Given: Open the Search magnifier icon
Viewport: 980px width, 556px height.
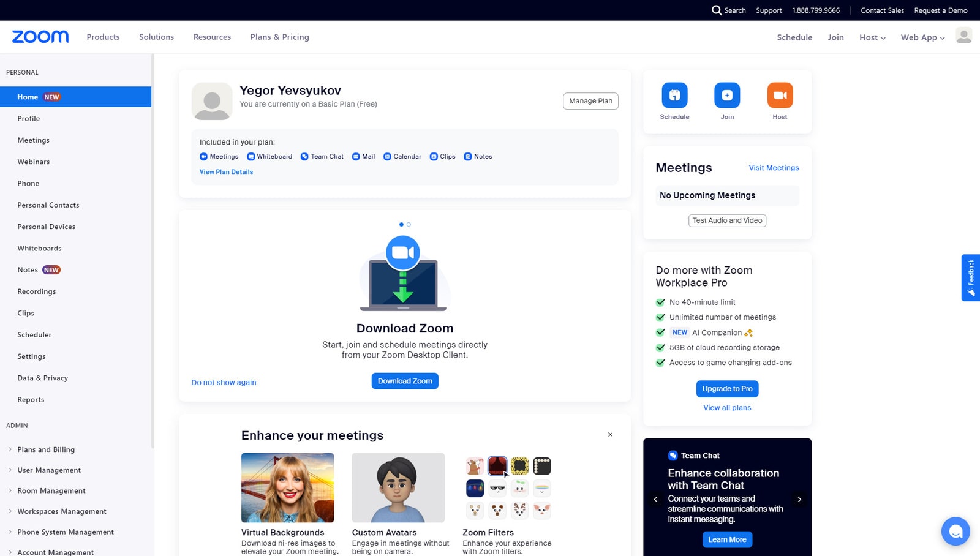Looking at the screenshot, I should coord(717,10).
